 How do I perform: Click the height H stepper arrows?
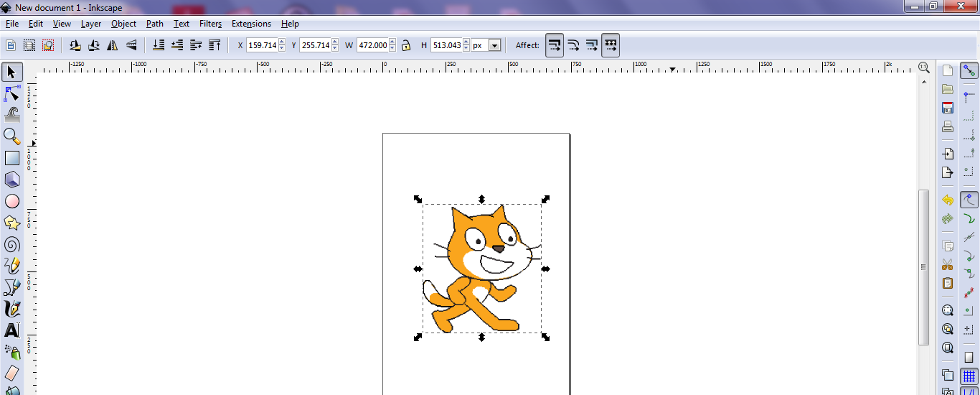click(x=466, y=45)
